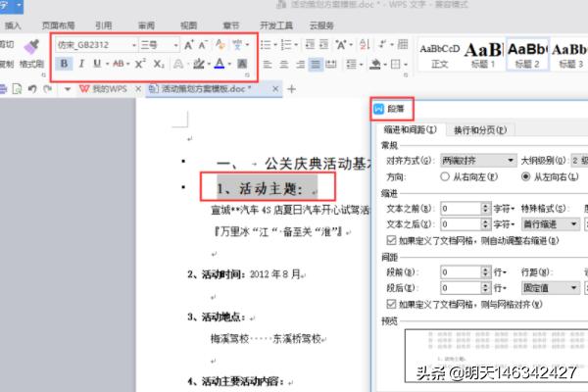Switch to 换行和分页 dialog tab

click(476, 128)
